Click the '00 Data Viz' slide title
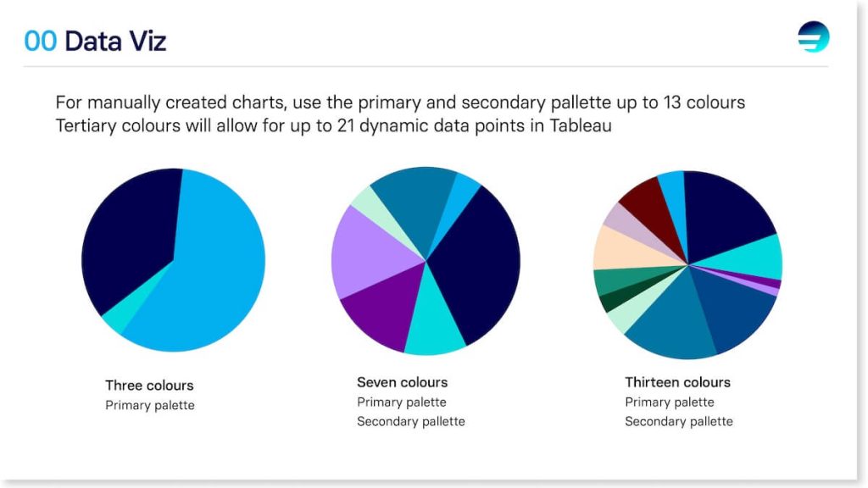 click(x=95, y=41)
